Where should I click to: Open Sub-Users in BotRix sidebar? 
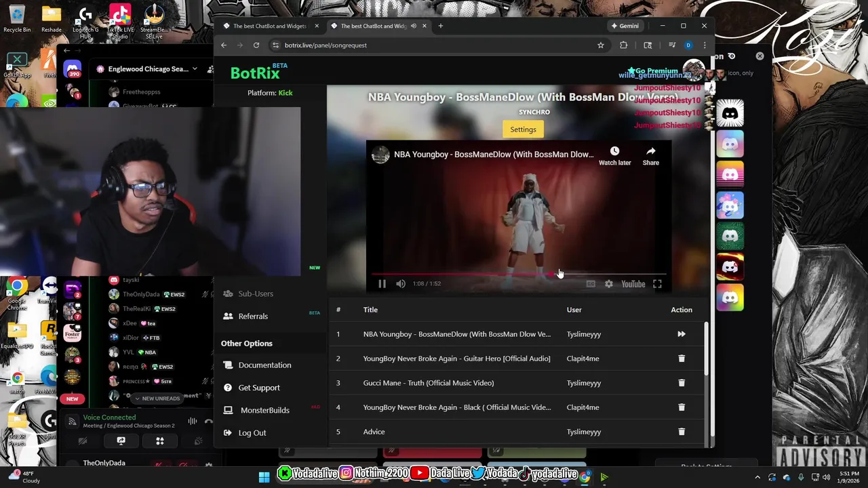pyautogui.click(x=256, y=293)
